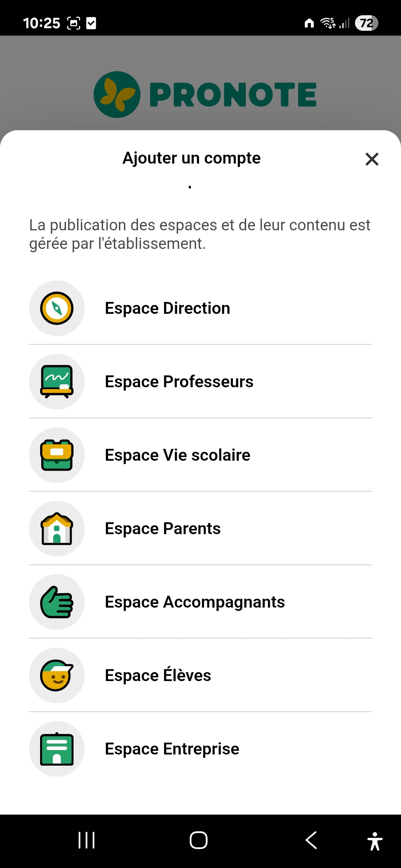401x868 pixels.
Task: Tap the dimmed PRONOTE logo behind sheet
Action: (205, 95)
